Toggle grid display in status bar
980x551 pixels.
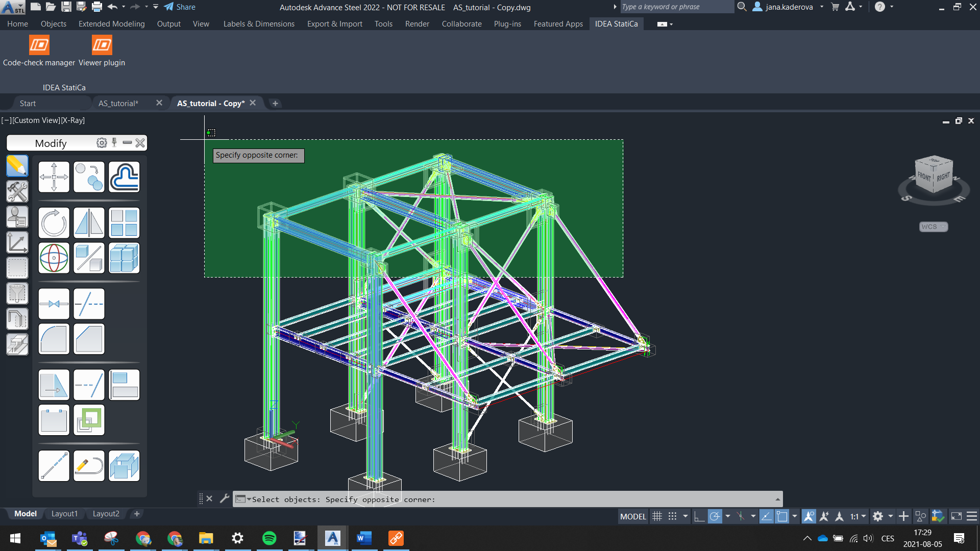point(657,516)
